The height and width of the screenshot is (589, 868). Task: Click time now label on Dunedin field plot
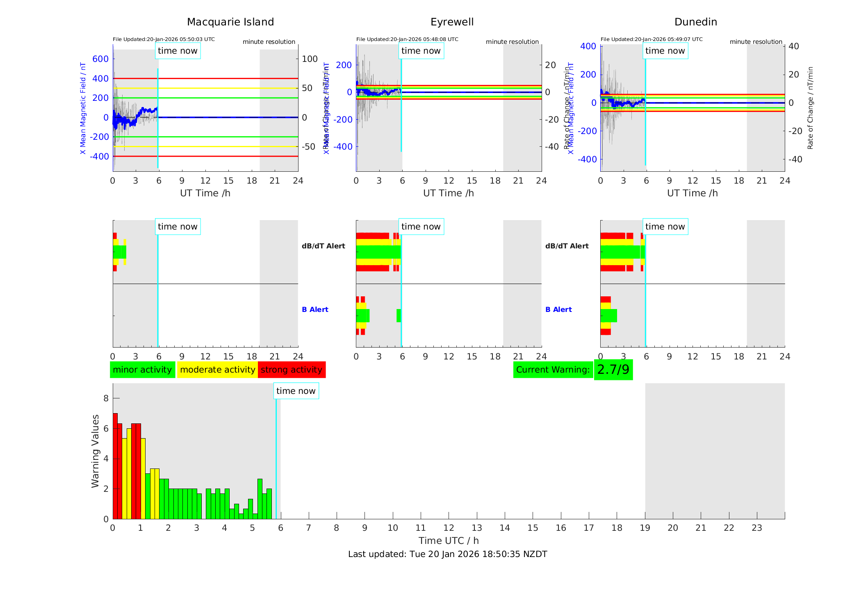[x=665, y=51]
